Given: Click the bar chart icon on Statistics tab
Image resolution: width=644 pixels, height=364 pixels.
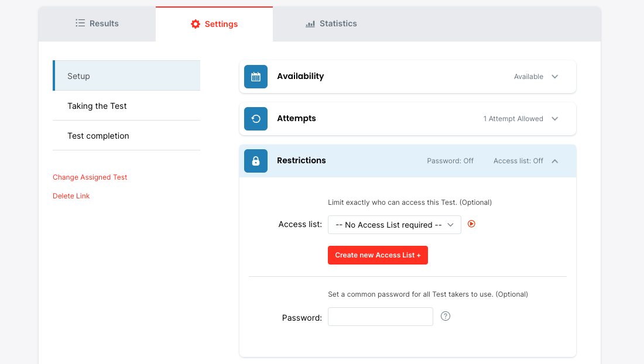Looking at the screenshot, I should [310, 24].
